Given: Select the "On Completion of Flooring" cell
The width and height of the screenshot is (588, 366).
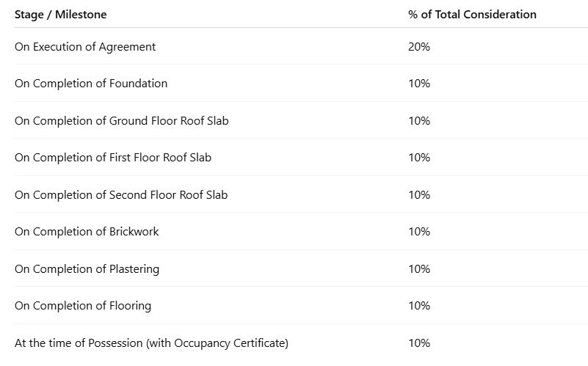Looking at the screenshot, I should click(83, 306).
